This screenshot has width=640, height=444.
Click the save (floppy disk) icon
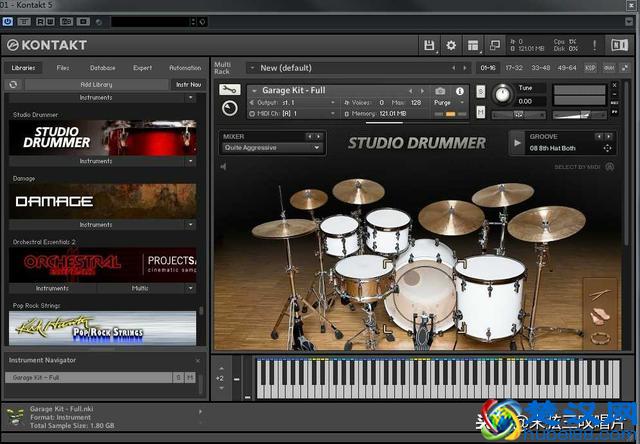coord(429,45)
